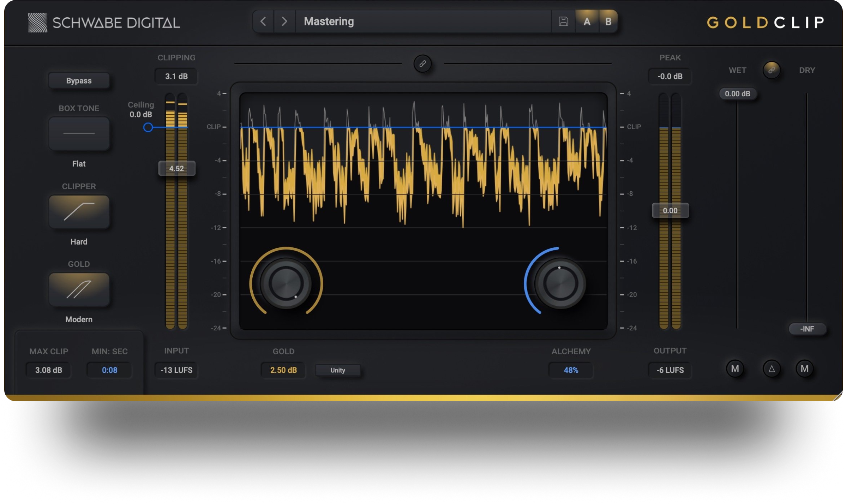Viewport: 846px width, 504px height.
Task: Click the wet 0.00 dB fader handle
Action: pos(737,94)
